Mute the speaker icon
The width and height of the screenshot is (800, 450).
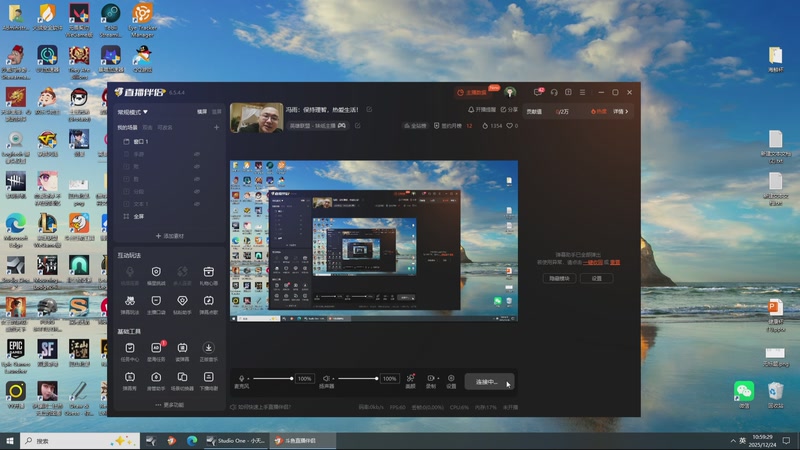click(x=326, y=379)
